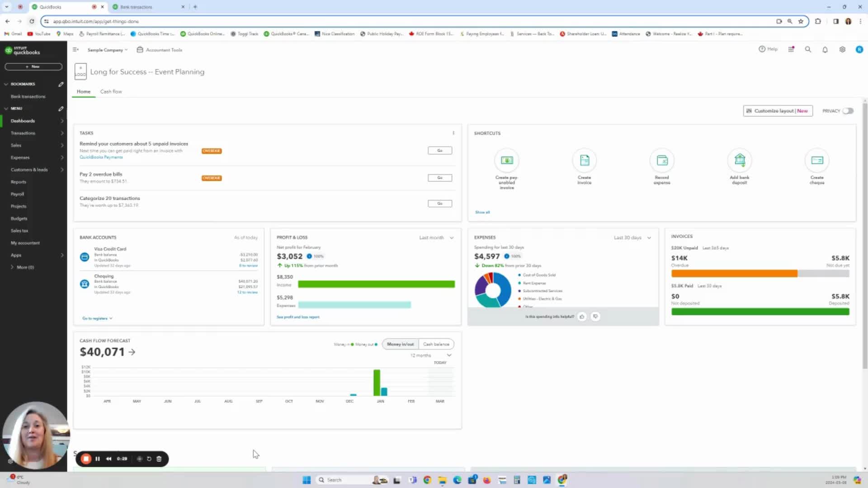This screenshot has width=868, height=488.
Task: Delete the recording with trash icon
Action: coord(159,459)
